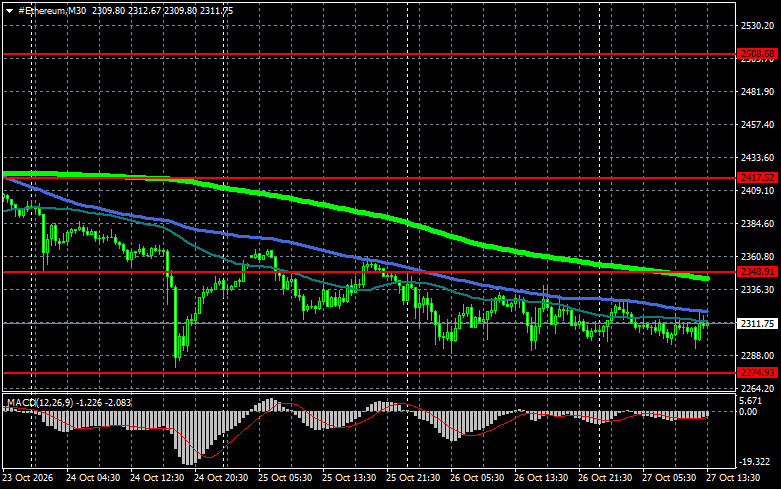This screenshot has height=489, width=781.
Task: Click the 2409.10 price scale value
Action: (758, 191)
